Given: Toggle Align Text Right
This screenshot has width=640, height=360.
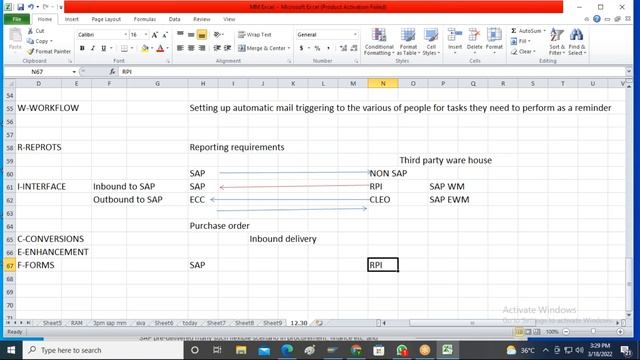Looking at the screenshot, I should (x=202, y=48).
